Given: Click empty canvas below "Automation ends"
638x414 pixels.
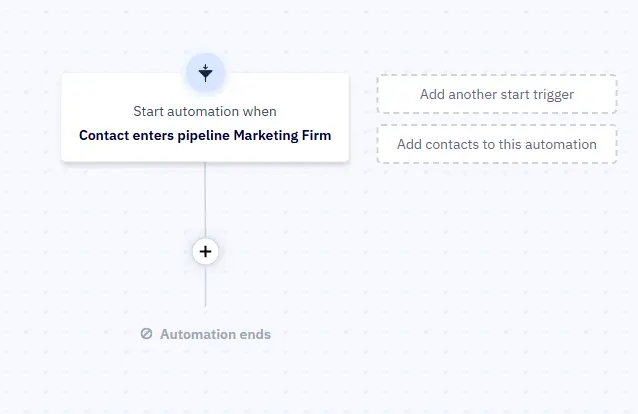Looking at the screenshot, I should [205, 385].
